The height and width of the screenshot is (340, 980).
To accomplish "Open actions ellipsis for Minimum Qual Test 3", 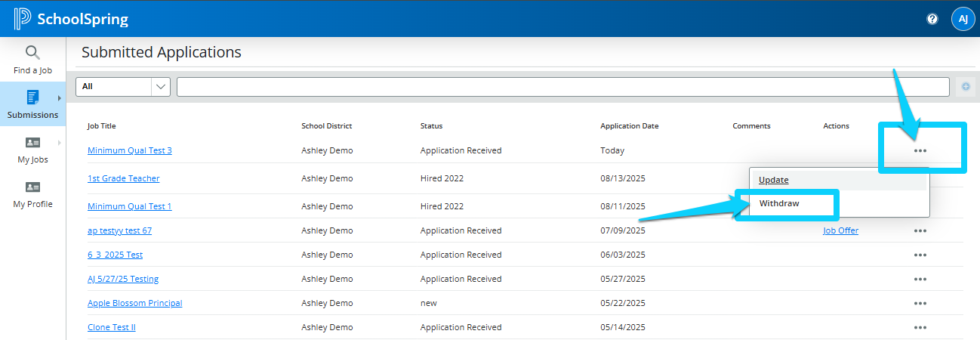I will [x=920, y=150].
